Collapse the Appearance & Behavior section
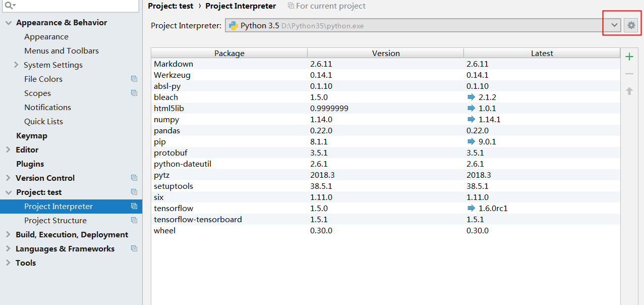 [x=9, y=23]
